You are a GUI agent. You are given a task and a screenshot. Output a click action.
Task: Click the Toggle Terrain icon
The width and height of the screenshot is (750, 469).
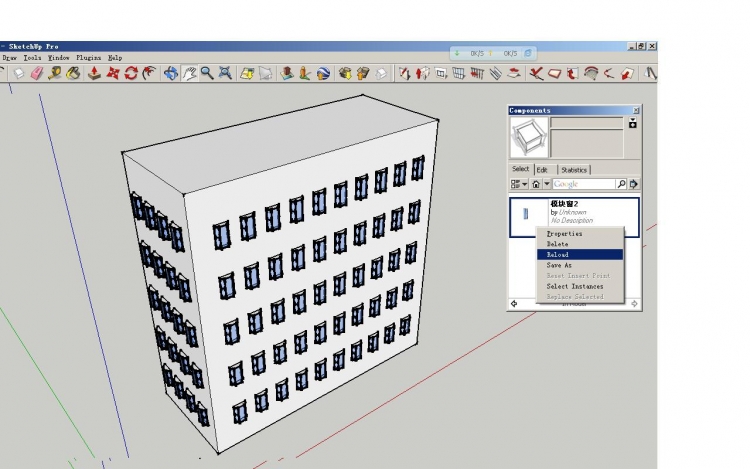[265, 73]
